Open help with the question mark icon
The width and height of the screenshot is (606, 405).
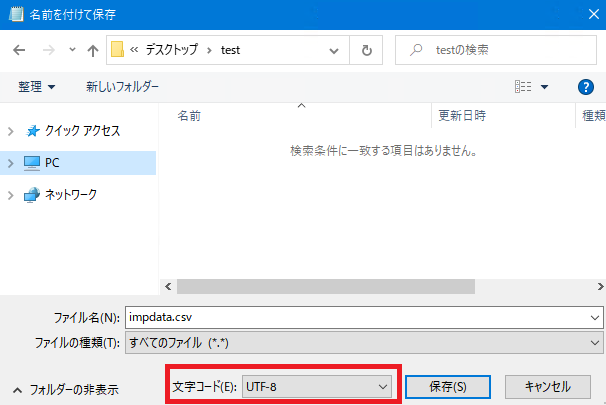click(x=586, y=87)
